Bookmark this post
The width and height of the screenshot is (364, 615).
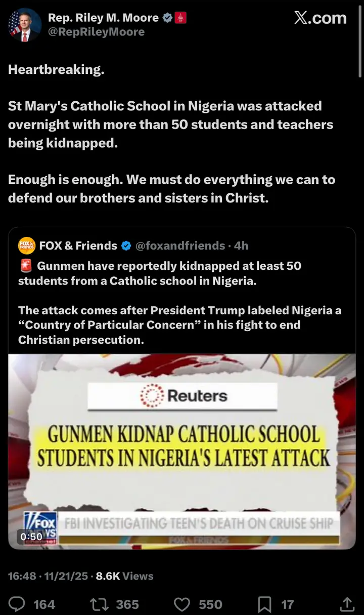[265, 604]
